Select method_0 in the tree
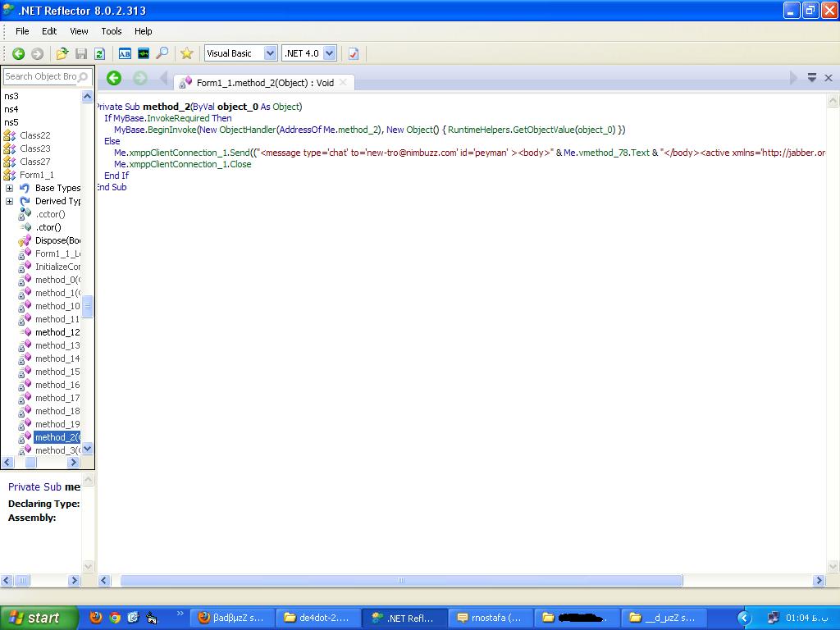Viewport: 840px width, 630px height. coord(58,280)
